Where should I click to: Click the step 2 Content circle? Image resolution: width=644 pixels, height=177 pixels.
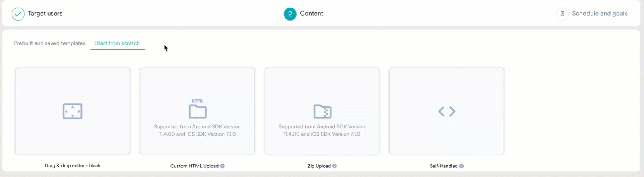coord(290,14)
